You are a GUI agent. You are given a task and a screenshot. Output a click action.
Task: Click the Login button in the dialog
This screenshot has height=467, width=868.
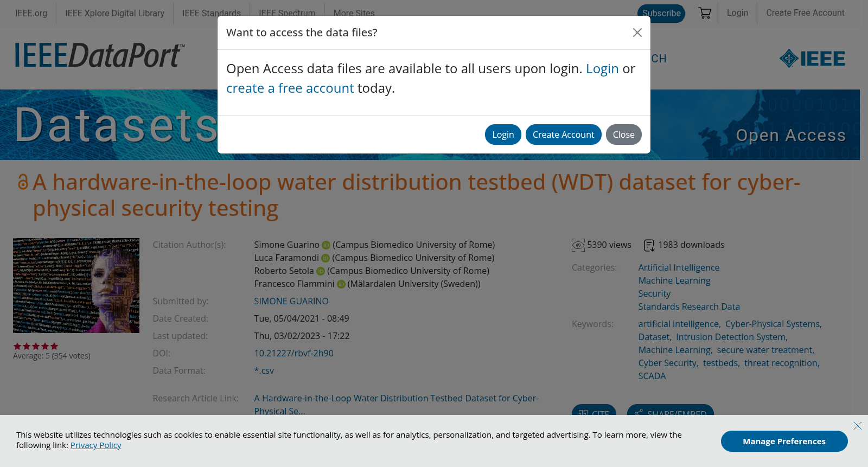click(503, 135)
